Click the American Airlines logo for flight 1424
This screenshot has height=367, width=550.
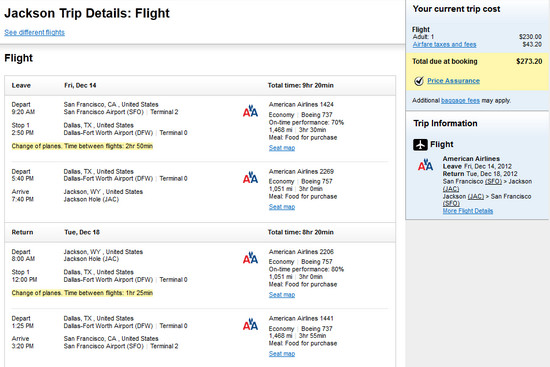(x=250, y=111)
